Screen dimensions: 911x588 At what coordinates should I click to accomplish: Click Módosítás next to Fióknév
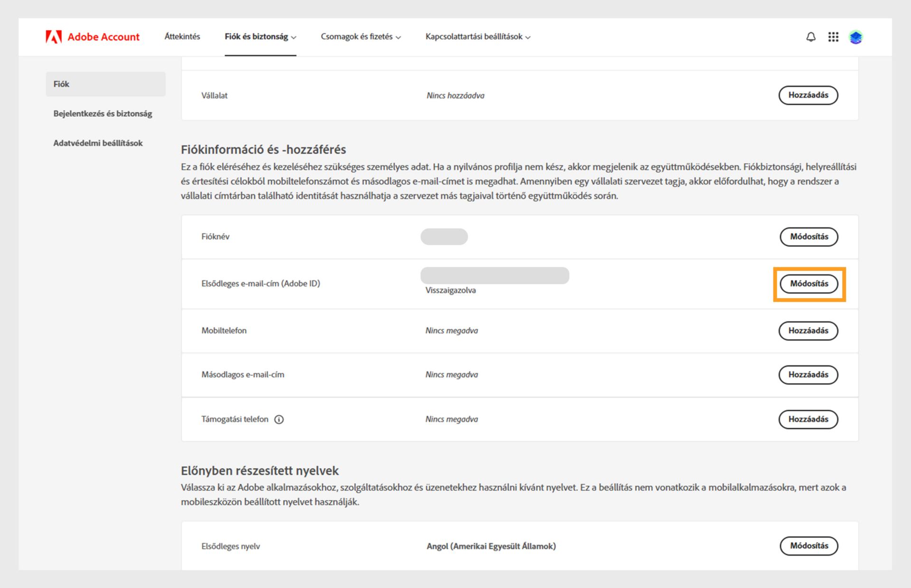pyautogui.click(x=809, y=237)
